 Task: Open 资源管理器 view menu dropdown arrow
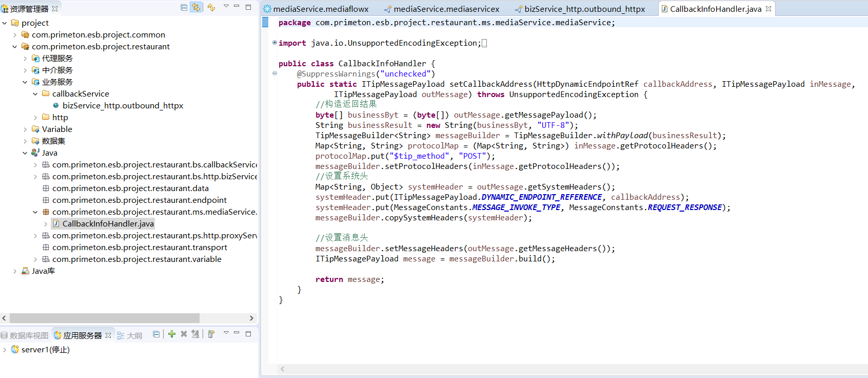click(226, 7)
